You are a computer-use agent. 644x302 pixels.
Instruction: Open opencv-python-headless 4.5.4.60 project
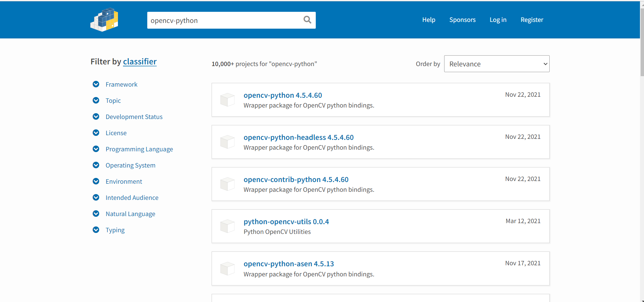pyautogui.click(x=299, y=137)
